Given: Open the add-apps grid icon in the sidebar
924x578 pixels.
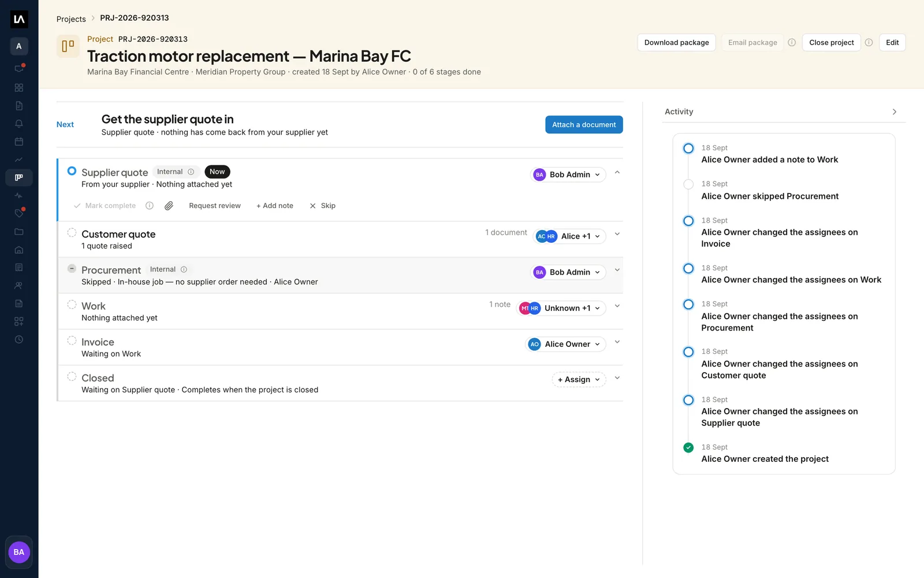Looking at the screenshot, I should (x=19, y=321).
